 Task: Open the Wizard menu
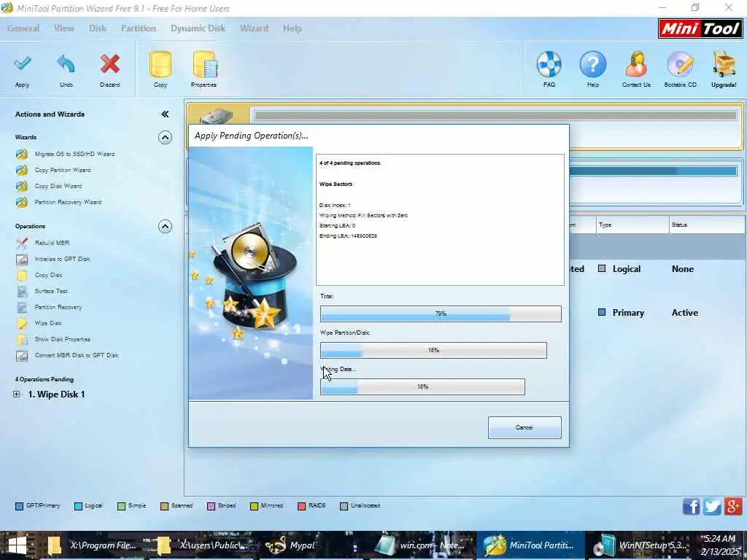pos(254,28)
